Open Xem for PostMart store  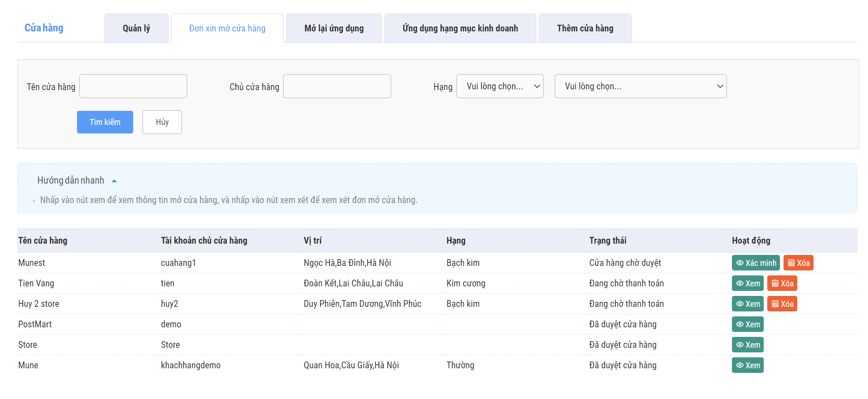point(747,324)
